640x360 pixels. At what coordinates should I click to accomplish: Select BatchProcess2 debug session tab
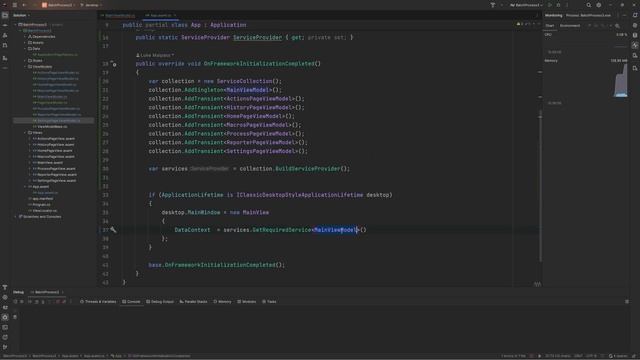(x=46, y=292)
